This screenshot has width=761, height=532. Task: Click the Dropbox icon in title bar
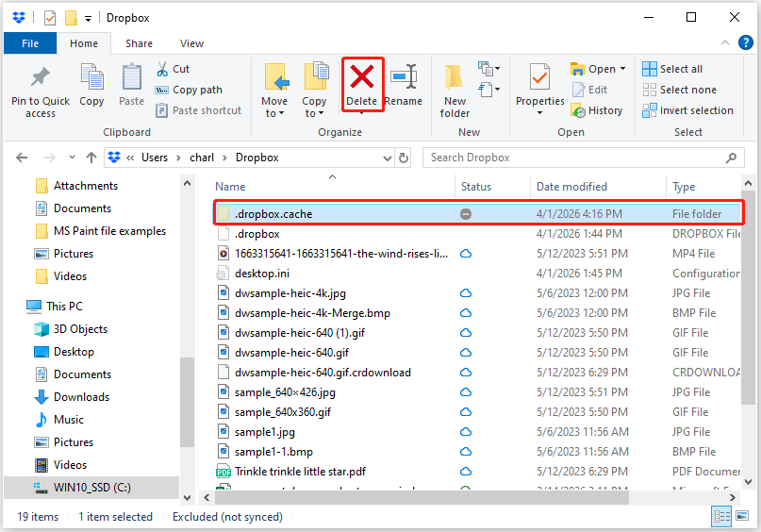coord(19,18)
